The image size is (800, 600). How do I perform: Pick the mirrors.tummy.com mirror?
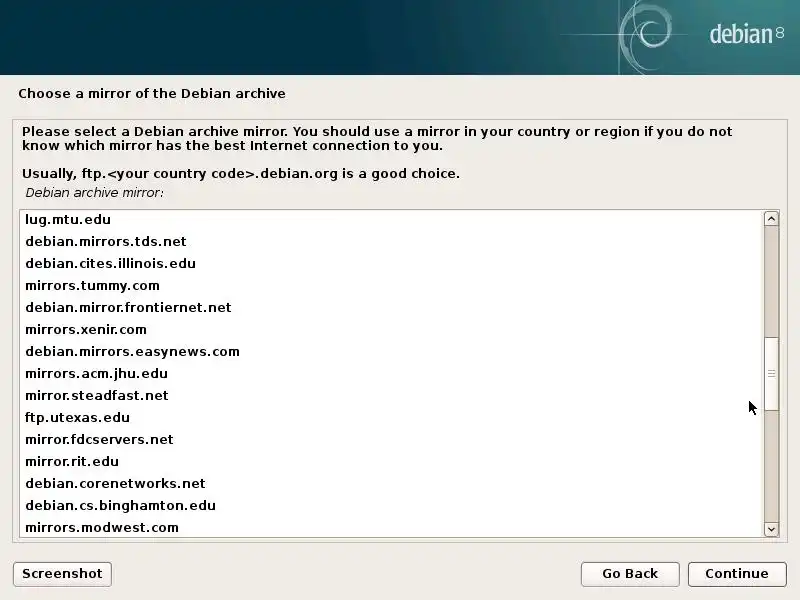point(391,285)
